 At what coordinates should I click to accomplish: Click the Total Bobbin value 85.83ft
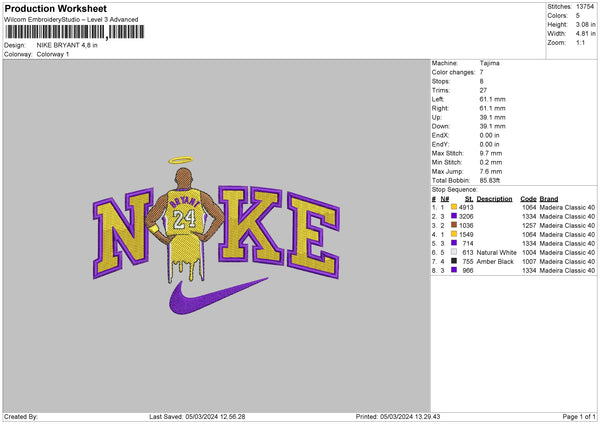click(x=490, y=180)
